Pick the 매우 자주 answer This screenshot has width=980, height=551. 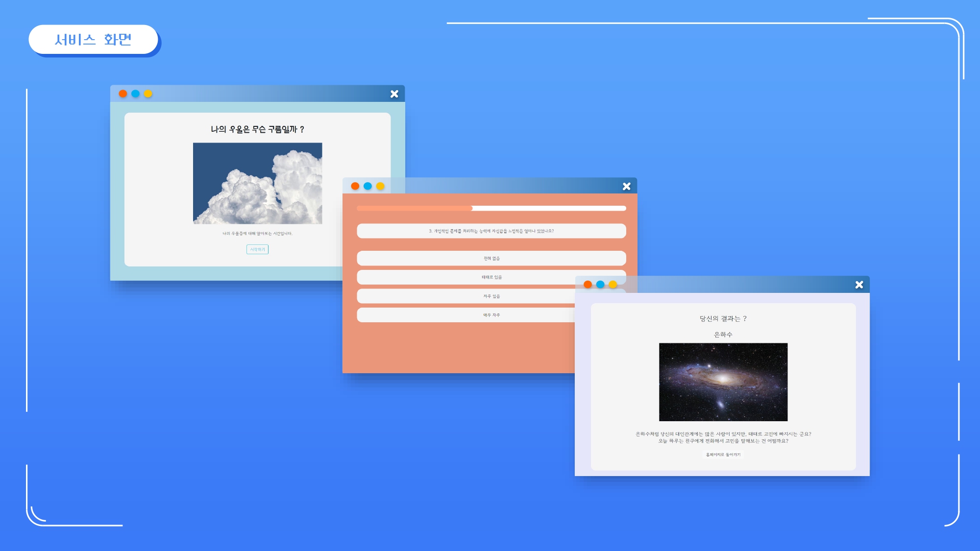tap(491, 315)
